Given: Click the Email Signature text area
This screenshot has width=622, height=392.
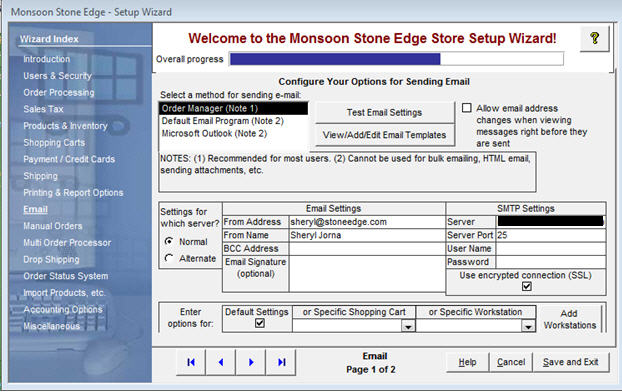Looking at the screenshot, I should [367, 274].
